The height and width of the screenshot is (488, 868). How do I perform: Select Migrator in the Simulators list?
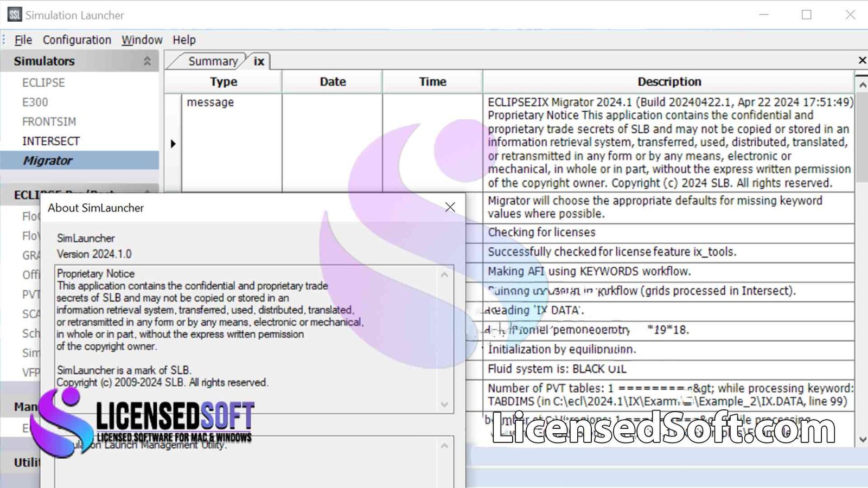[80, 160]
